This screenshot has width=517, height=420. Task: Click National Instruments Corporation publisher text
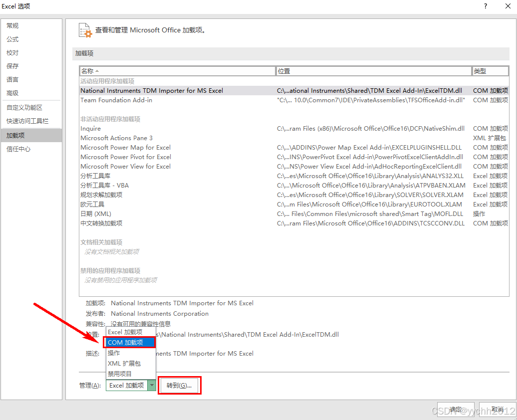tap(160, 314)
